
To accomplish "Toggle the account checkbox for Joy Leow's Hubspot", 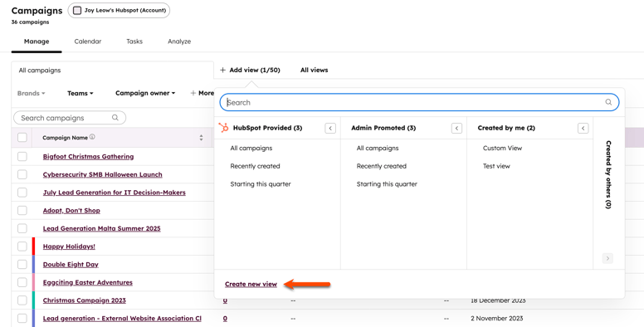I will (x=77, y=10).
